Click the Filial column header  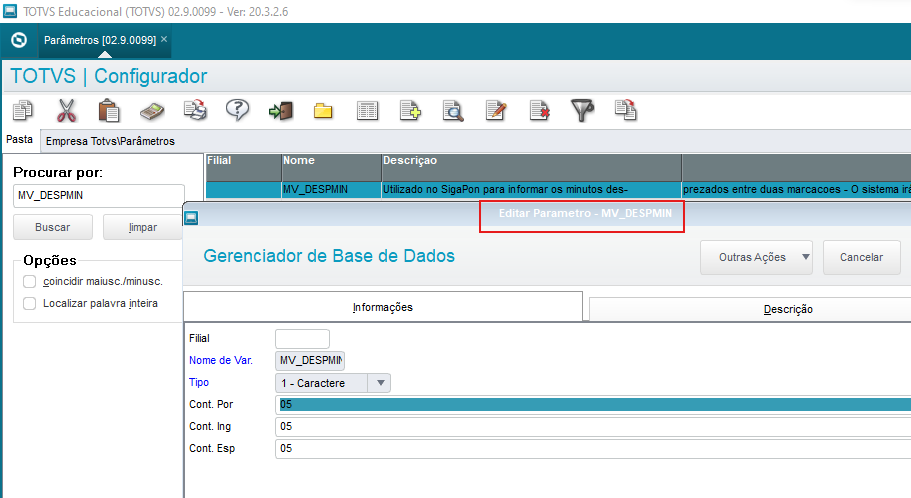[x=243, y=167]
